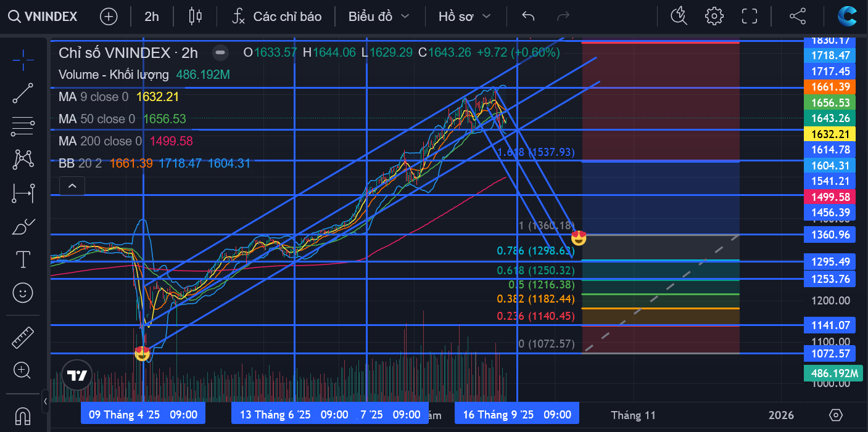Open the 2h interval selector
868x432 pixels.
[x=152, y=17]
